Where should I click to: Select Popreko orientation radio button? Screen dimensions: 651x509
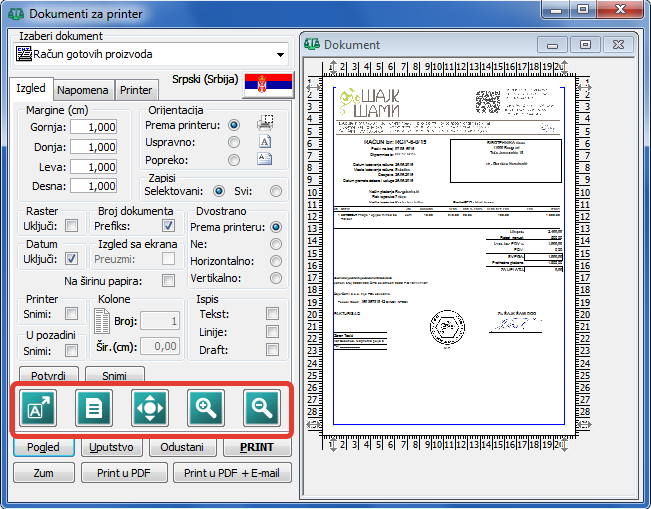pos(234,160)
